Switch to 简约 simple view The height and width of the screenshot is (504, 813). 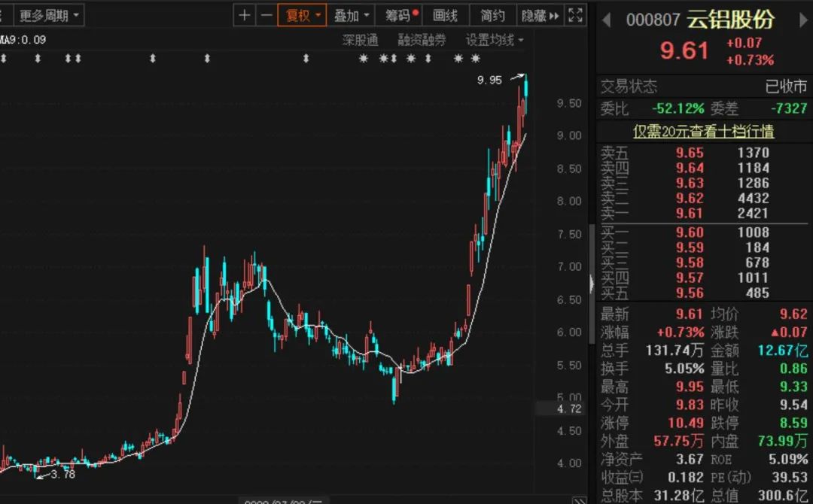tap(492, 15)
